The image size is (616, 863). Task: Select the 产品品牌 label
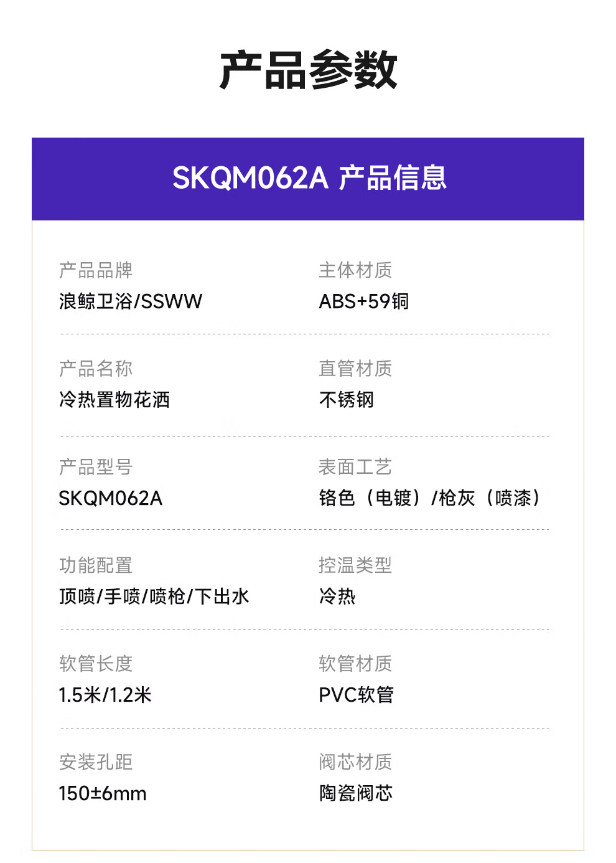click(96, 270)
